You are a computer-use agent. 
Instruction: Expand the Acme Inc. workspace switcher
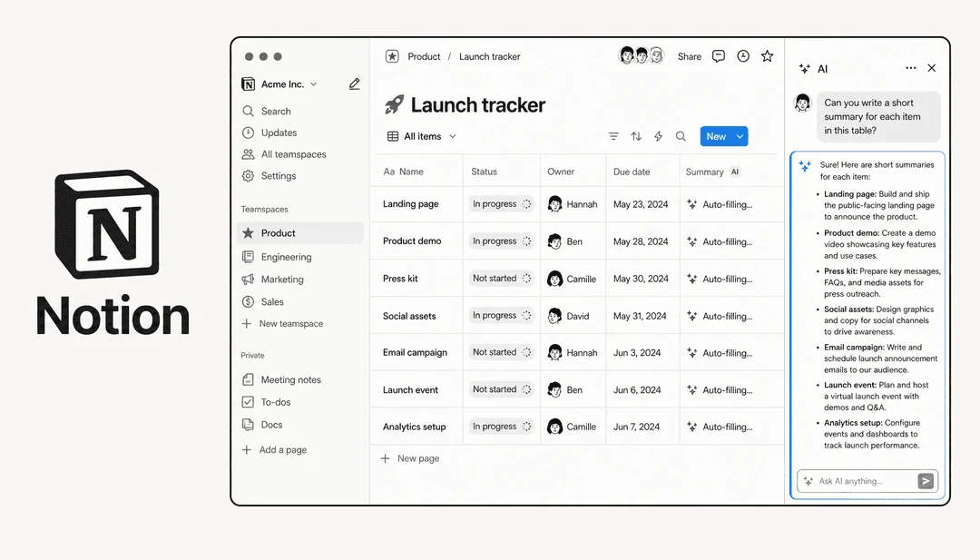(x=280, y=84)
